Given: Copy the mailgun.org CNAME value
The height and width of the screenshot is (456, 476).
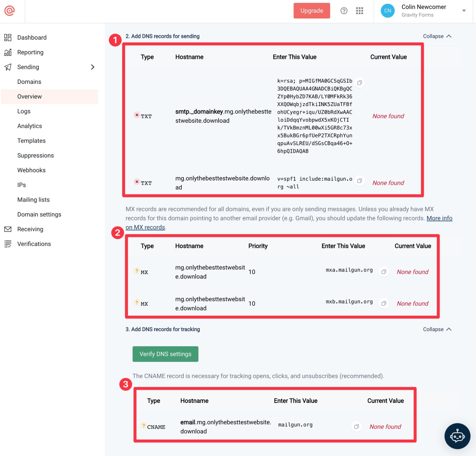Looking at the screenshot, I should 356,426.
